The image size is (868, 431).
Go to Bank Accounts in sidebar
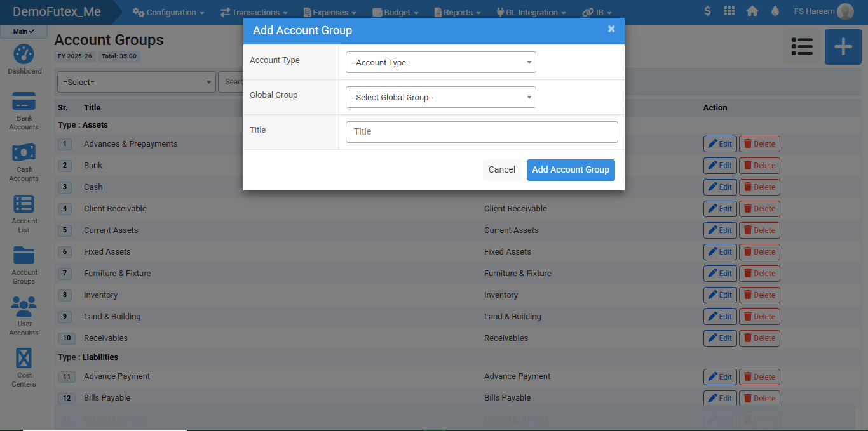tap(24, 110)
